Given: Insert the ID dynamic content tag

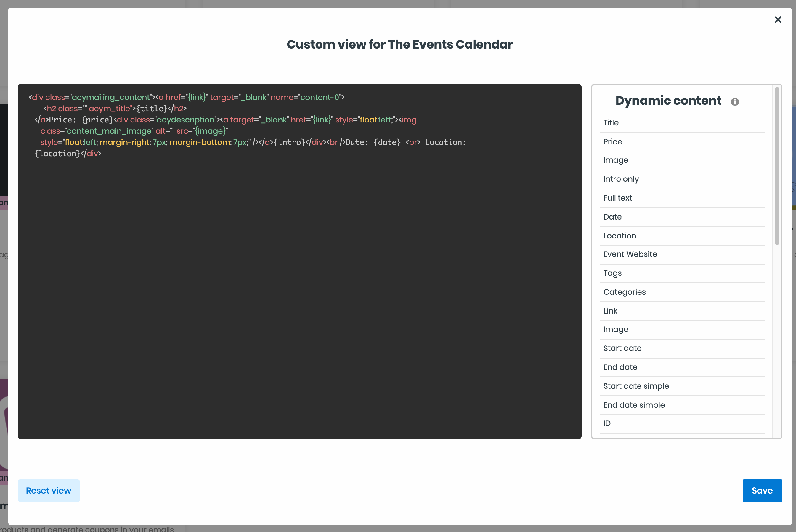Looking at the screenshot, I should 682,424.
